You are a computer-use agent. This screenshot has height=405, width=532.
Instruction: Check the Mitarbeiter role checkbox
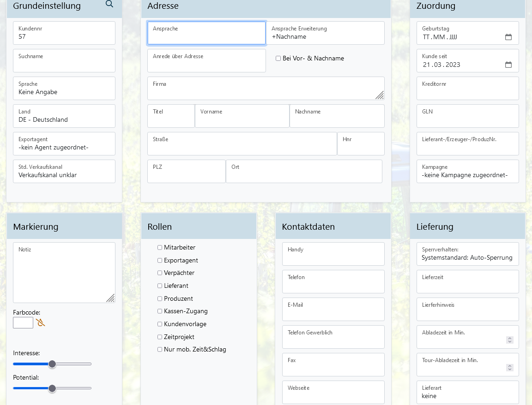tap(160, 248)
